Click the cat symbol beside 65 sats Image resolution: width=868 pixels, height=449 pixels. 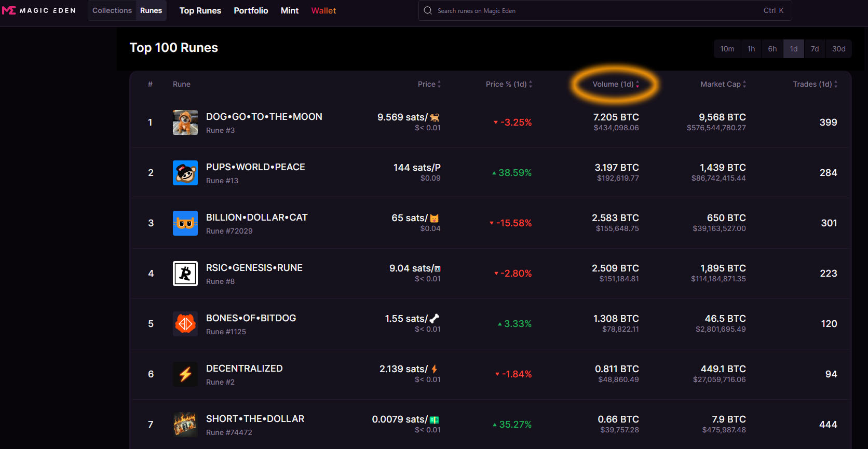point(435,219)
